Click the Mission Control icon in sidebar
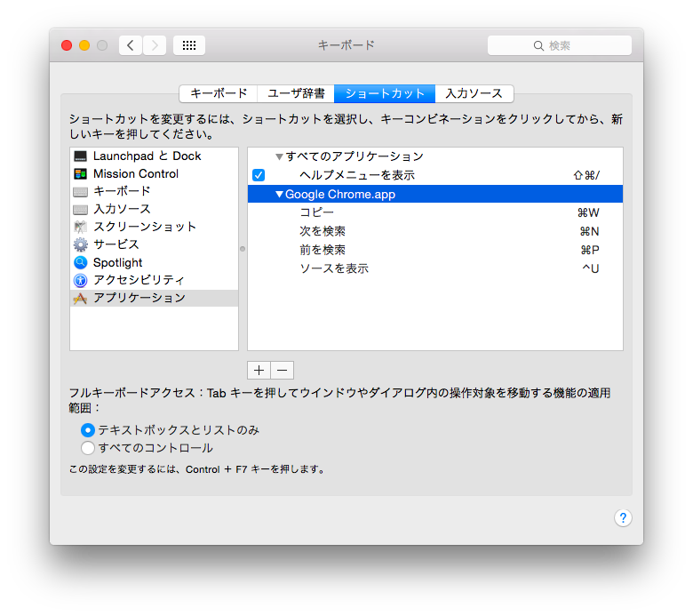693x616 pixels. (81, 174)
